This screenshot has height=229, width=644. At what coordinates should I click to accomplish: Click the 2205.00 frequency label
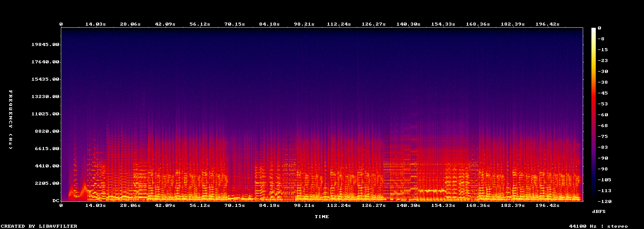tap(47, 183)
